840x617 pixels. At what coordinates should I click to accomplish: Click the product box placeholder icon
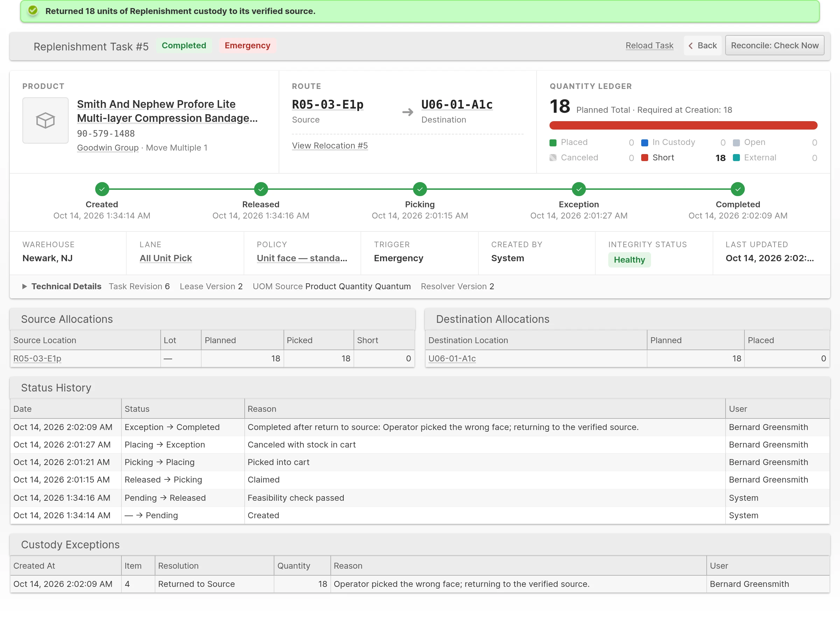45,120
